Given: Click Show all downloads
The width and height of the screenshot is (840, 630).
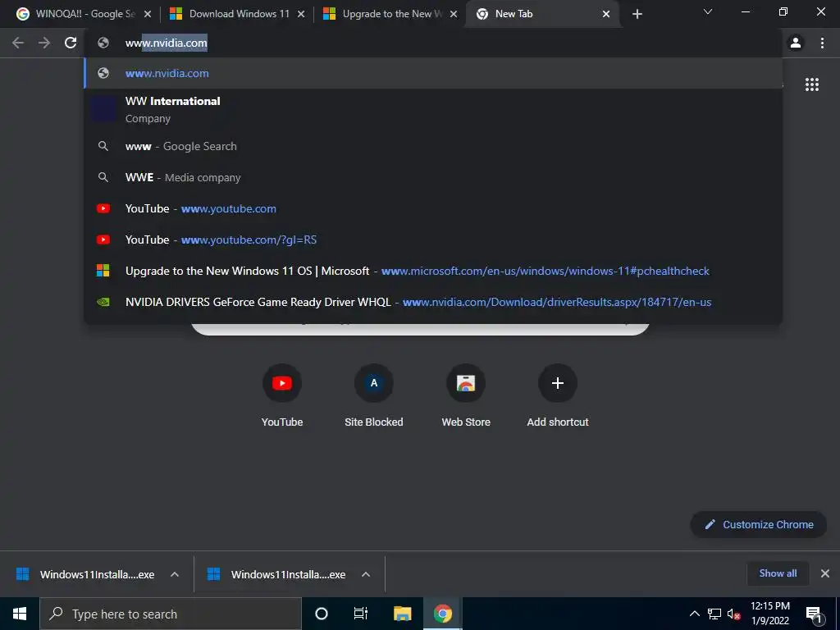Looking at the screenshot, I should point(778,573).
